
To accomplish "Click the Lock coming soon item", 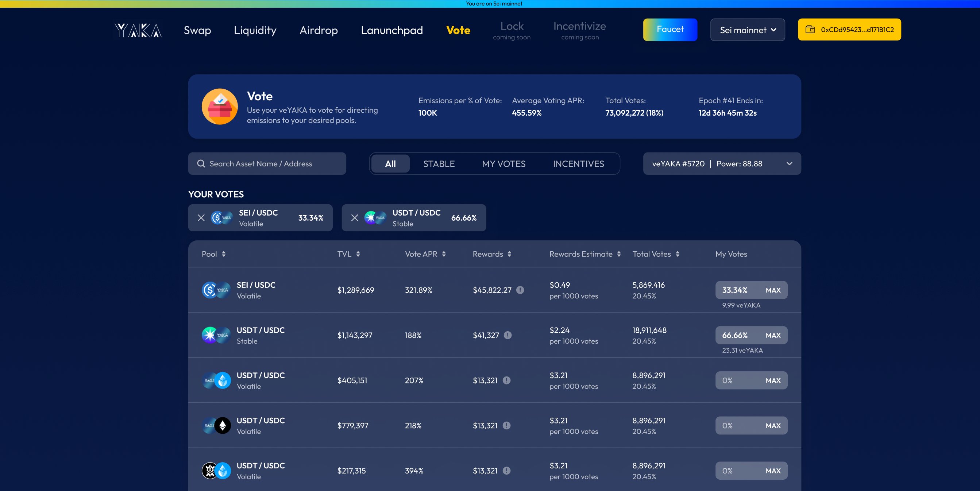I will (x=511, y=30).
